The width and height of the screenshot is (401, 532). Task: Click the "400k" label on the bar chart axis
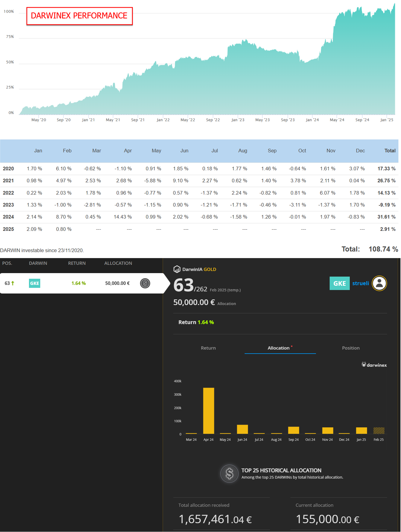tap(178, 381)
